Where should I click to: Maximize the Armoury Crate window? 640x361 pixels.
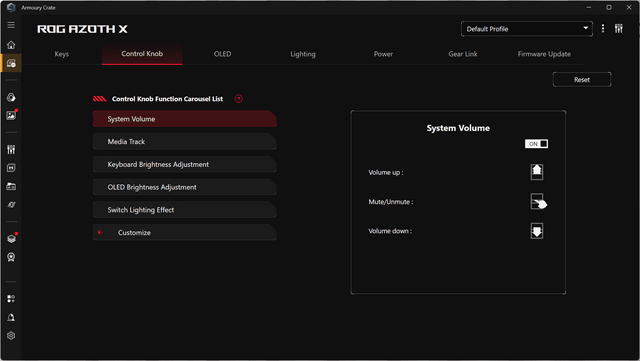(x=609, y=7)
